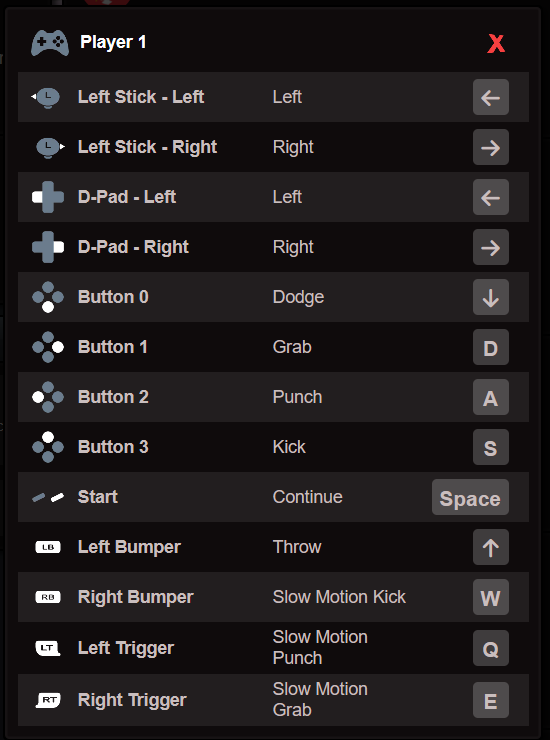550x740 pixels.
Task: Rebind the Space key for Continue
Action: pyautogui.click(x=470, y=497)
